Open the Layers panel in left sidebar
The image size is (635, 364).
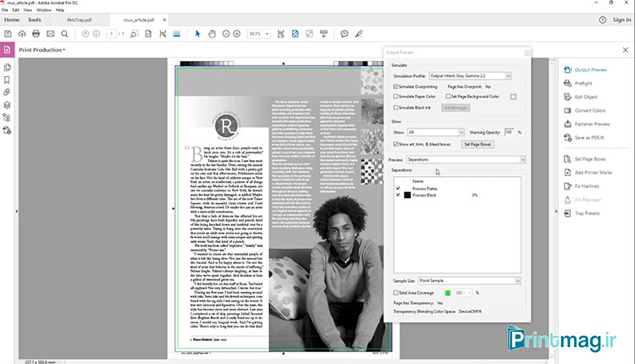tap(7, 105)
